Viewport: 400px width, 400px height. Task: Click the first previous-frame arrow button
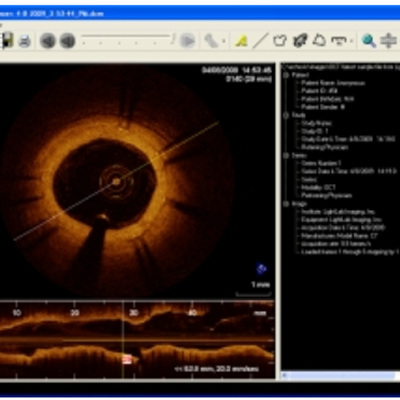[x=47, y=41]
